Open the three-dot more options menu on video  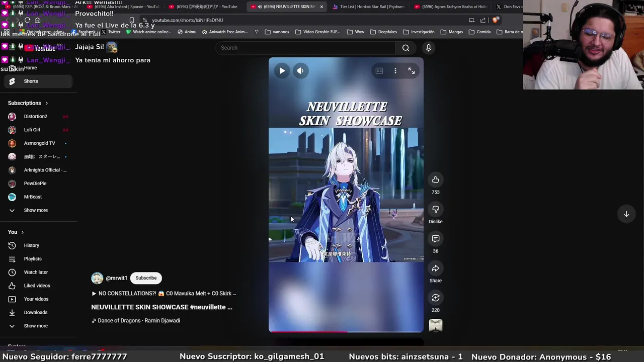click(395, 71)
